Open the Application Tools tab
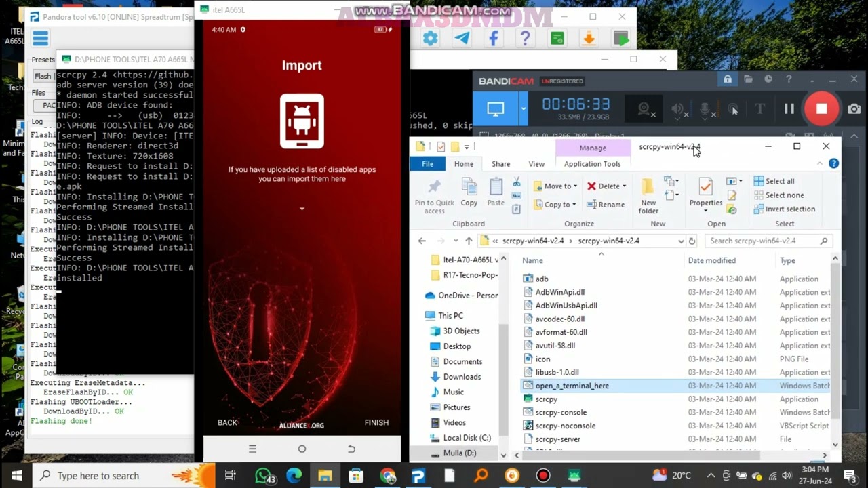 pyautogui.click(x=592, y=164)
